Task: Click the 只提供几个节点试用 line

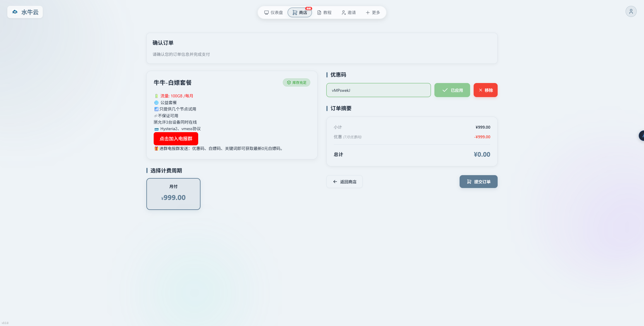Action: [x=177, y=109]
